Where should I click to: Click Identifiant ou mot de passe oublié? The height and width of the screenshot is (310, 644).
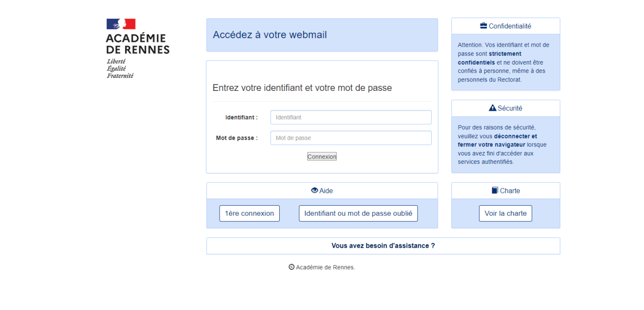tap(358, 213)
